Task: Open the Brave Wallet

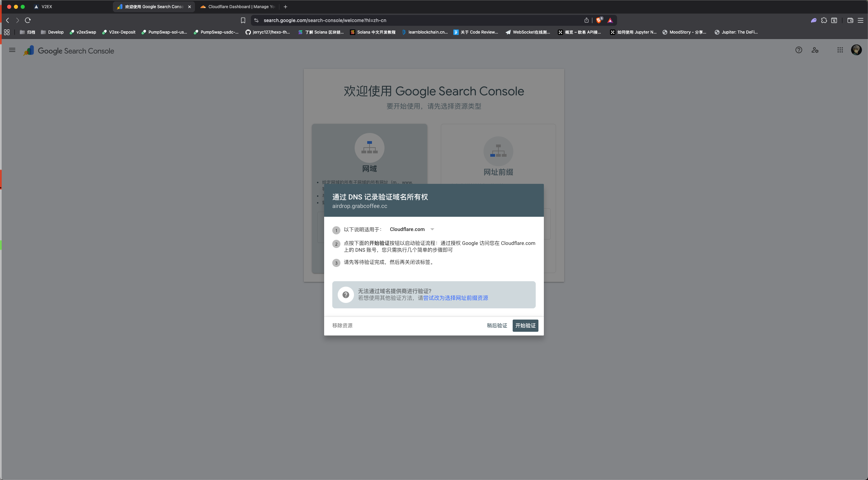Action: tap(850, 20)
